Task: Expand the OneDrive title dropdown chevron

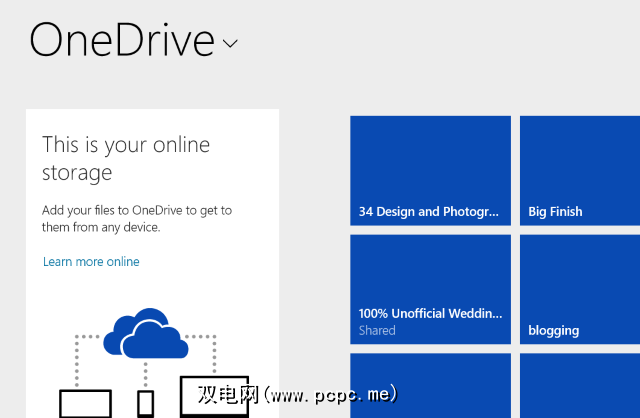Action: 230,43
